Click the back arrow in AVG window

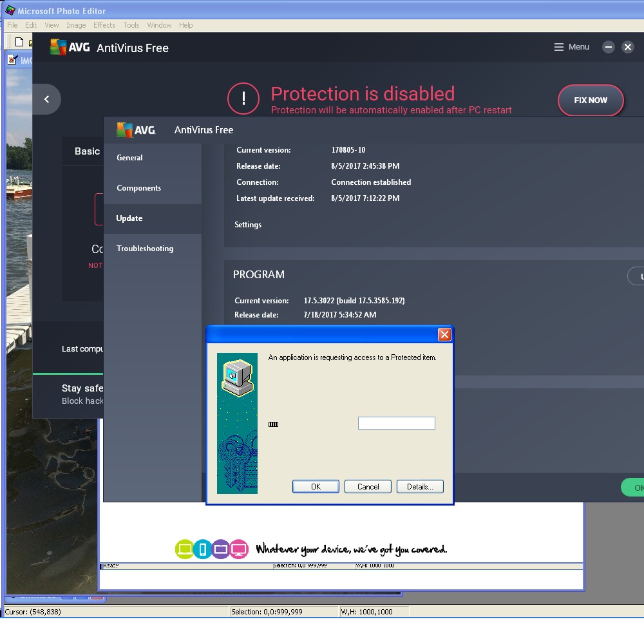46,99
